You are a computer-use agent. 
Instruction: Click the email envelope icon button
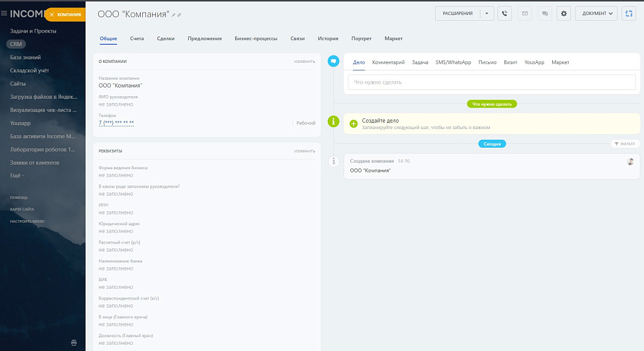(525, 13)
